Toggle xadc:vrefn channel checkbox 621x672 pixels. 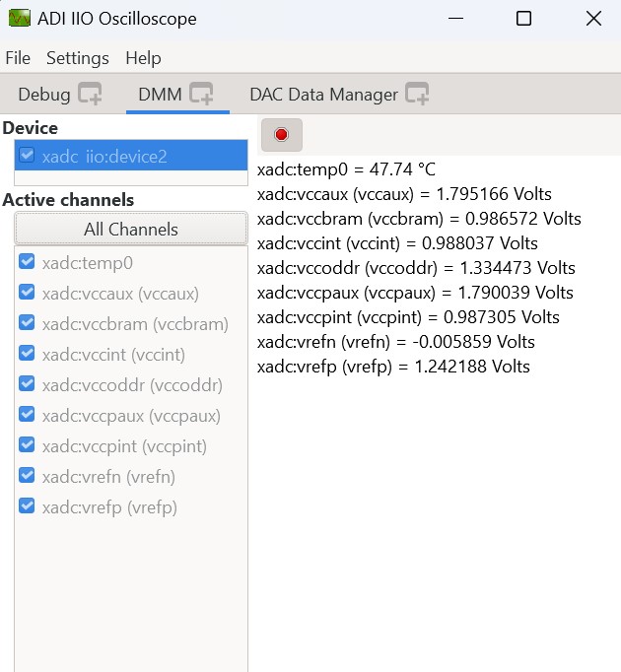[27, 475]
